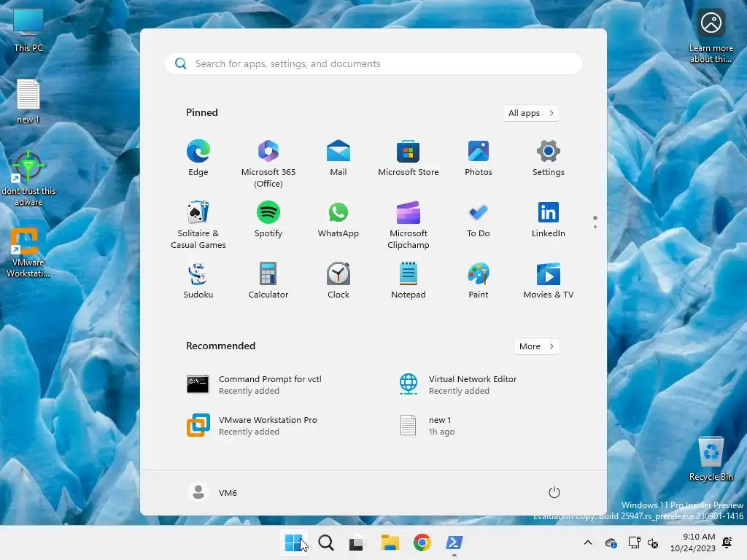Launch the Photos app

479,158
